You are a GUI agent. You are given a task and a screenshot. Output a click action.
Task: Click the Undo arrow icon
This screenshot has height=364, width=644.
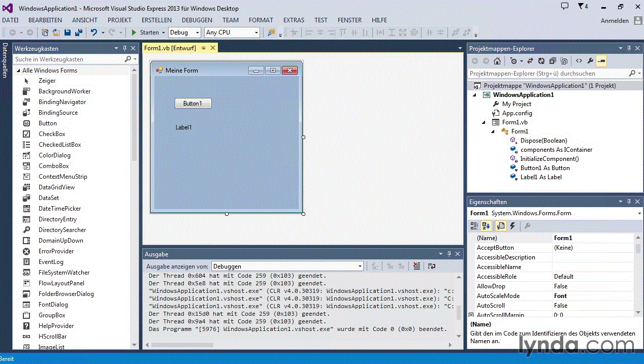93,32
